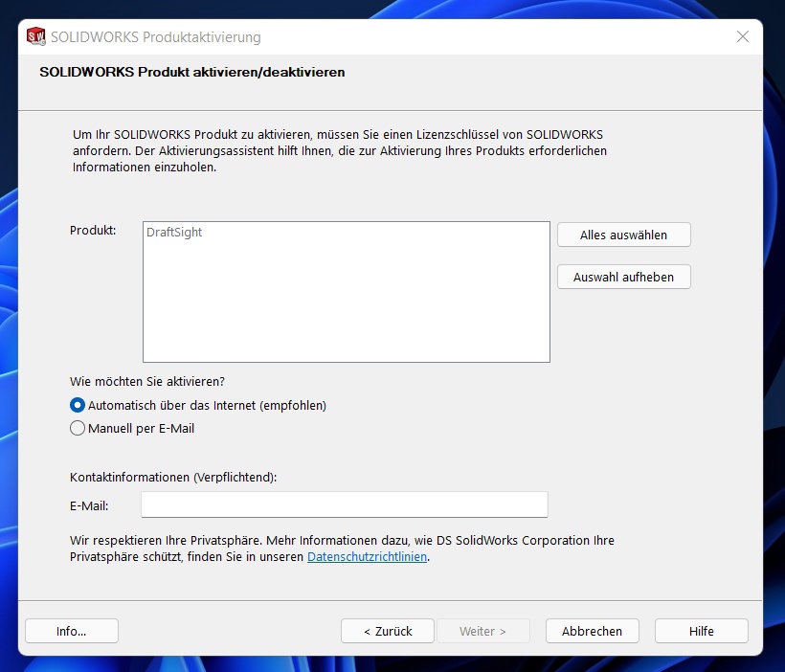The width and height of the screenshot is (785, 672).
Task: Click the SOLIDWORKS logo icon in title bar
Action: [36, 36]
